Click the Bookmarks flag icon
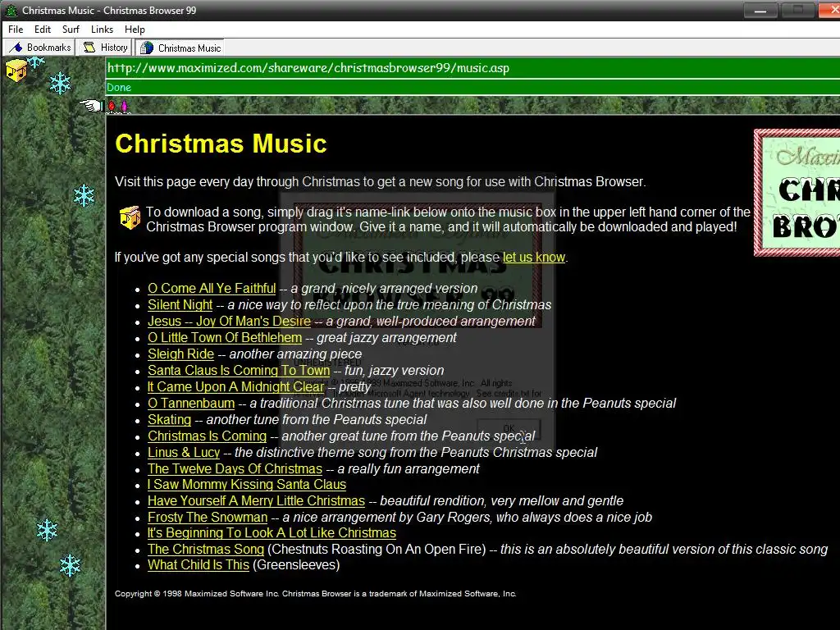This screenshot has width=840, height=630. click(x=16, y=48)
